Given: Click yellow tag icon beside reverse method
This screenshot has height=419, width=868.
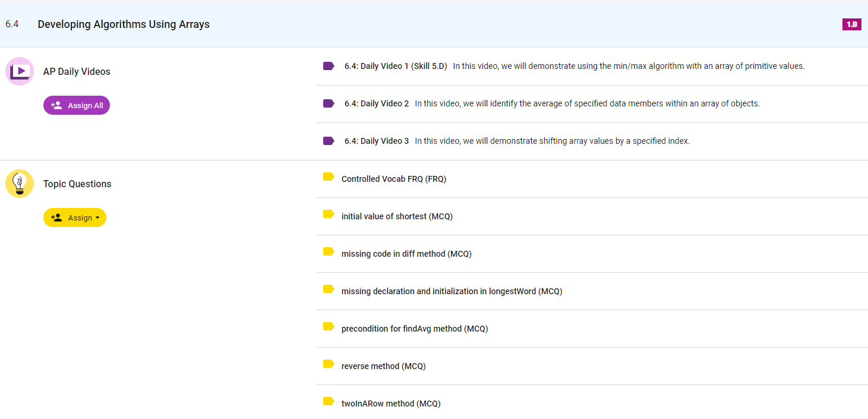Looking at the screenshot, I should coord(329,364).
